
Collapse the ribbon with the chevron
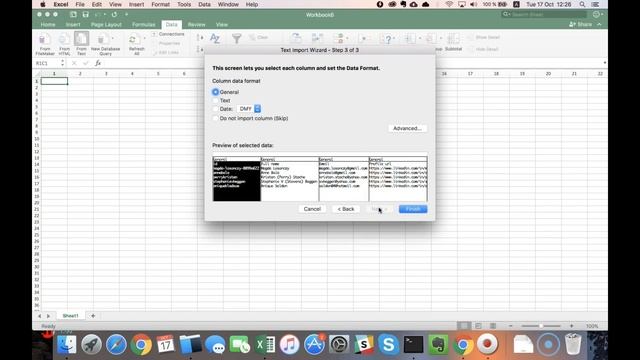click(599, 24)
